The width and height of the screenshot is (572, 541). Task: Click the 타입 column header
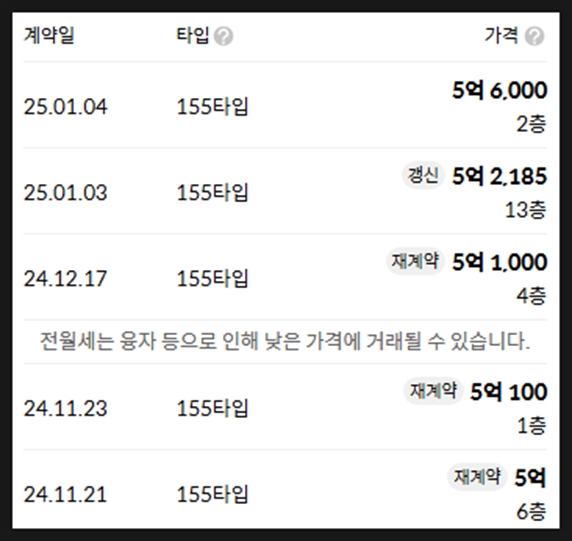point(193,36)
